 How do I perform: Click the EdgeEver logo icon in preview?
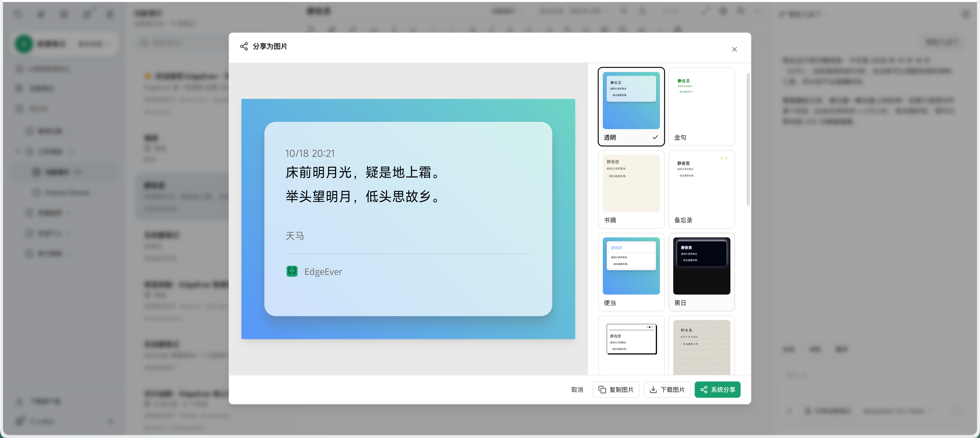pyautogui.click(x=292, y=271)
